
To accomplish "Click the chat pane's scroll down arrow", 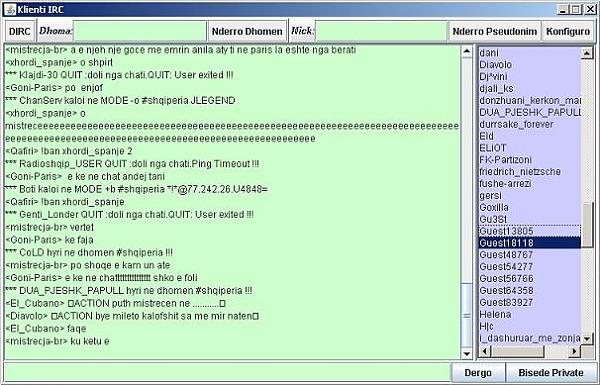I will coord(467,353).
